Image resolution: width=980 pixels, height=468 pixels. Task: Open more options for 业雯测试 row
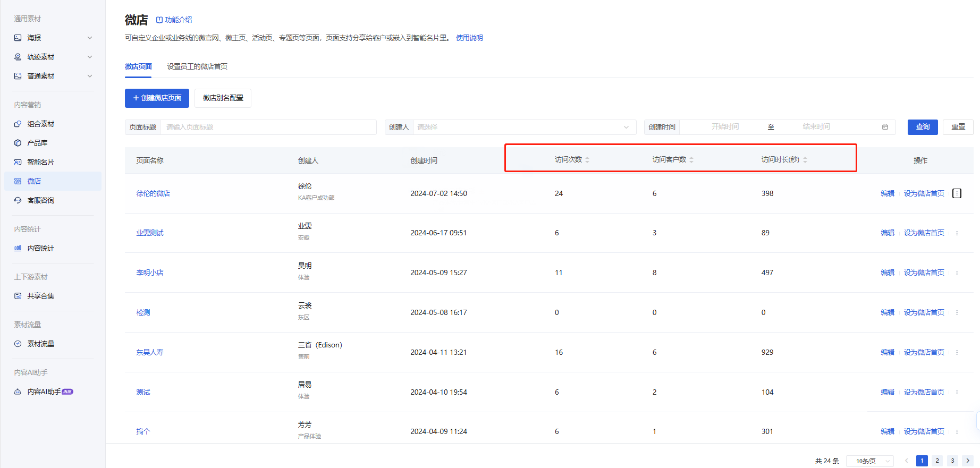(x=957, y=233)
